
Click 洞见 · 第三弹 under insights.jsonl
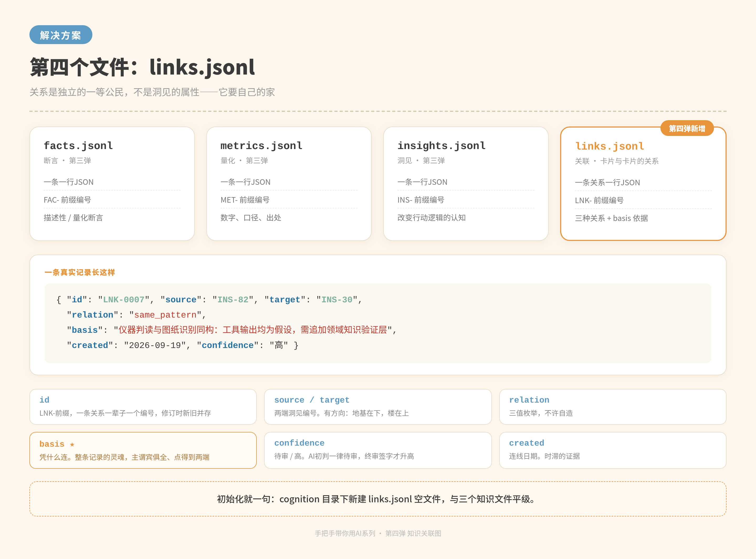421,161
